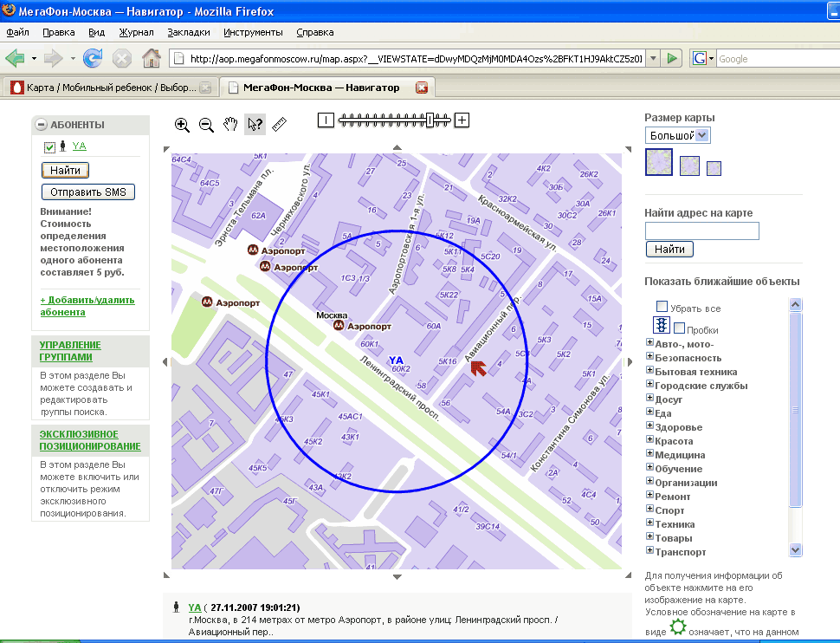Click the plus end of zoom slider
The width and height of the screenshot is (840, 643).
462,120
